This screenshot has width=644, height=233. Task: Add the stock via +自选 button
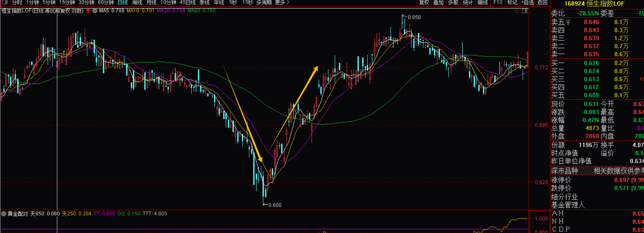pyautogui.click(x=527, y=3)
